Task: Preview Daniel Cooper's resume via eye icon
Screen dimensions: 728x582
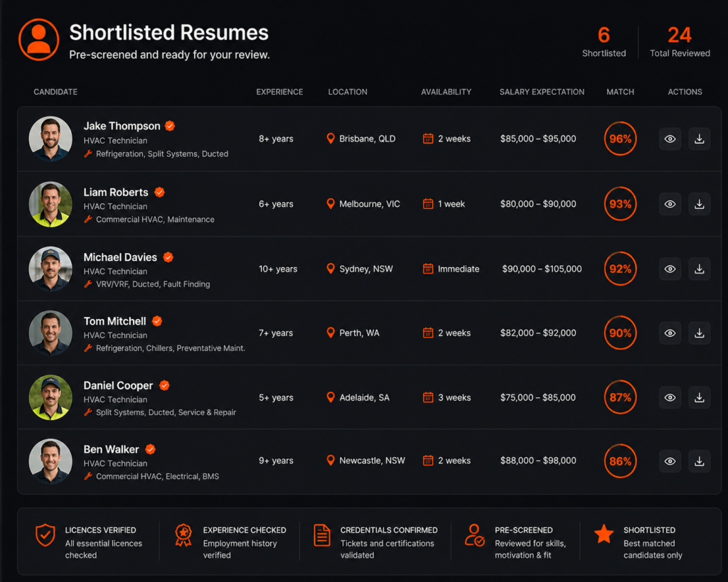Action: pos(670,398)
